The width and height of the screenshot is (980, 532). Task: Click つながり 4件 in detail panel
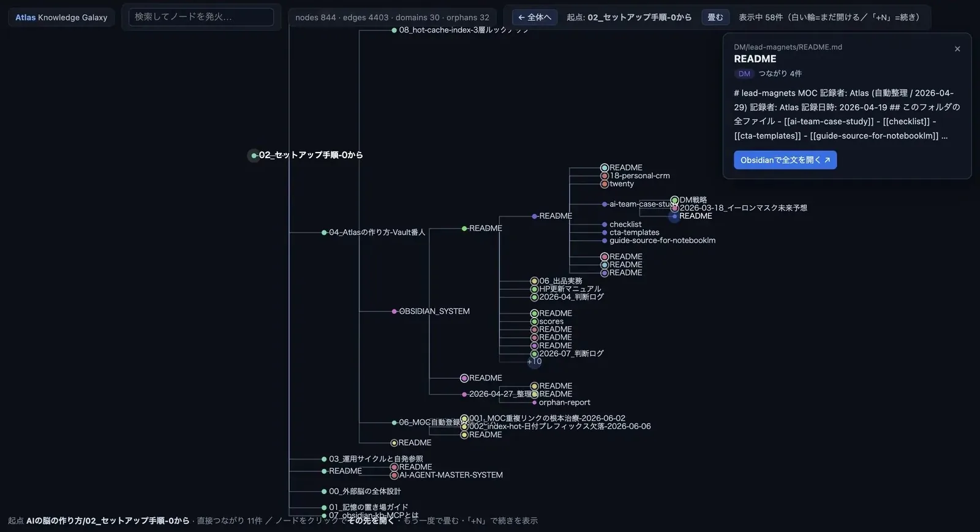coord(780,74)
